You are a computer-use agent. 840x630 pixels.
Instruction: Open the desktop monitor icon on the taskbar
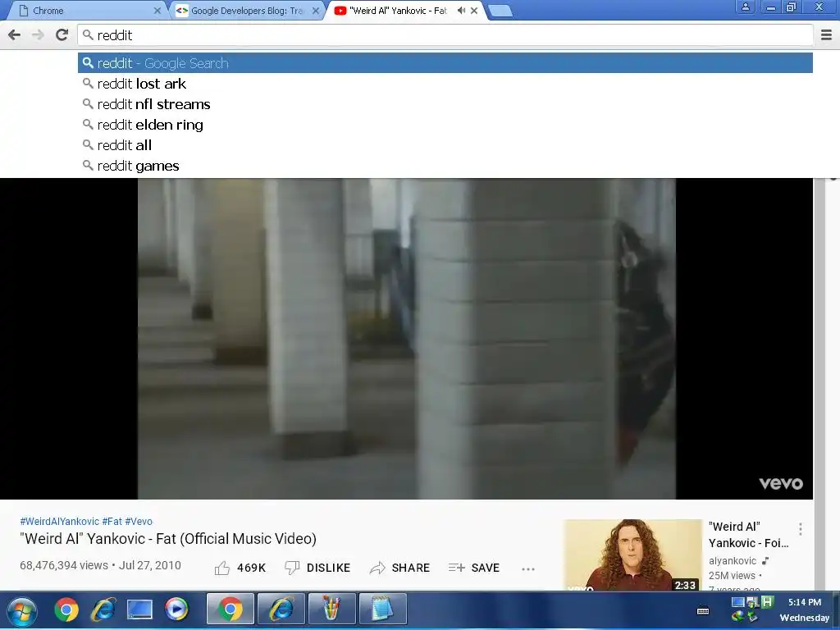139,609
